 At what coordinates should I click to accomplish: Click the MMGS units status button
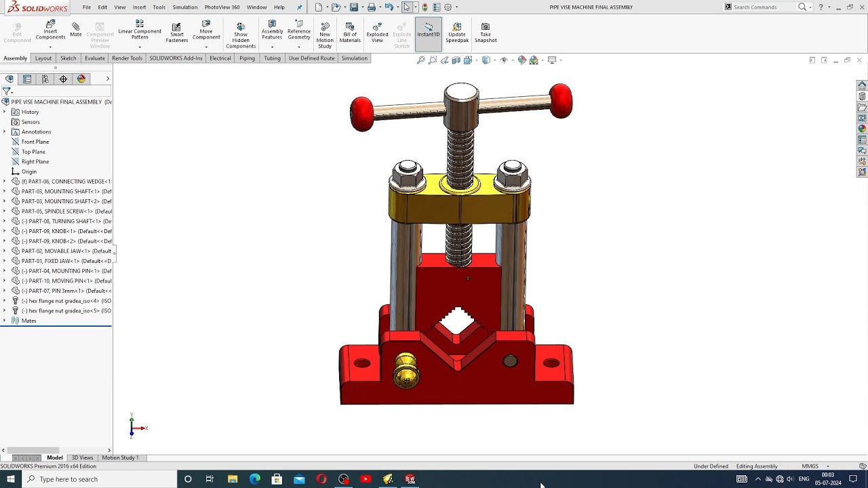pyautogui.click(x=810, y=466)
